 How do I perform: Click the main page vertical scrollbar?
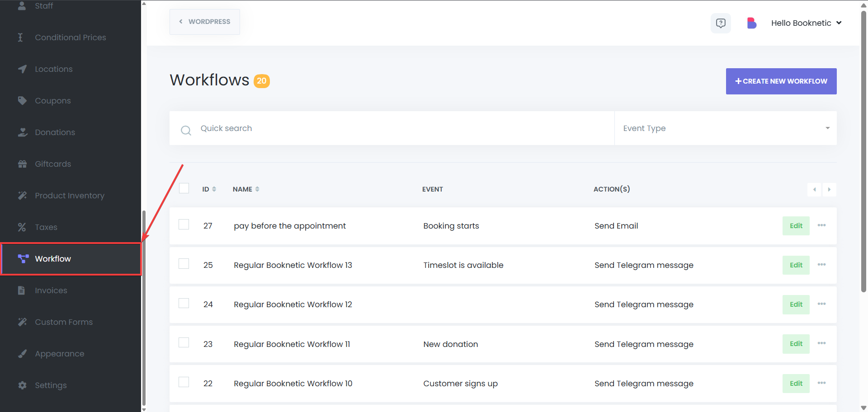[863, 151]
